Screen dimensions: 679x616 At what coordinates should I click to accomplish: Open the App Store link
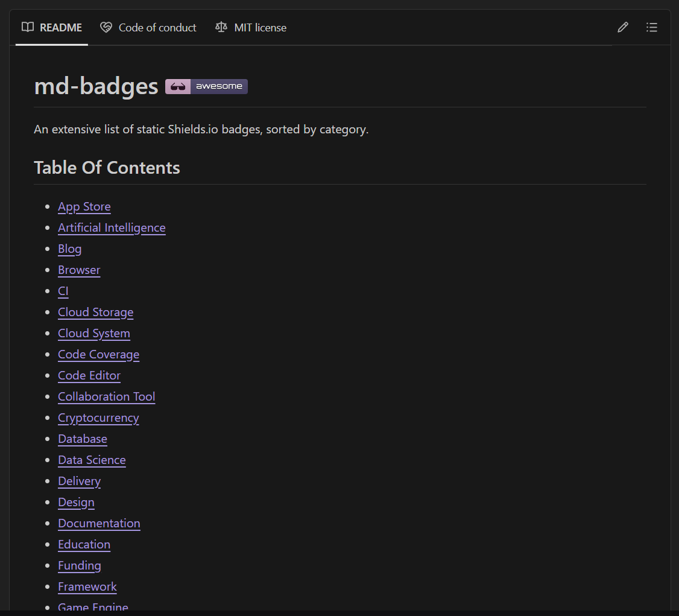click(x=84, y=207)
